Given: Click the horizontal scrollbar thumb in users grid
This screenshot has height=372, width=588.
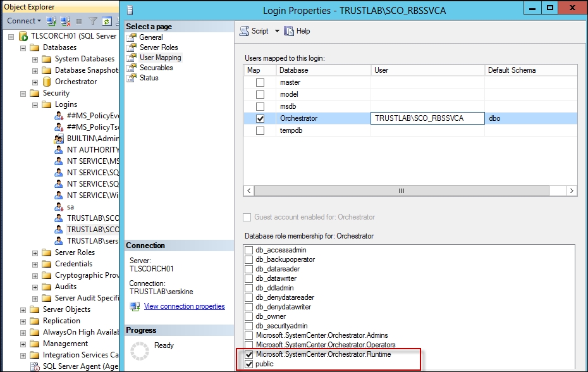Looking at the screenshot, I should pos(401,190).
